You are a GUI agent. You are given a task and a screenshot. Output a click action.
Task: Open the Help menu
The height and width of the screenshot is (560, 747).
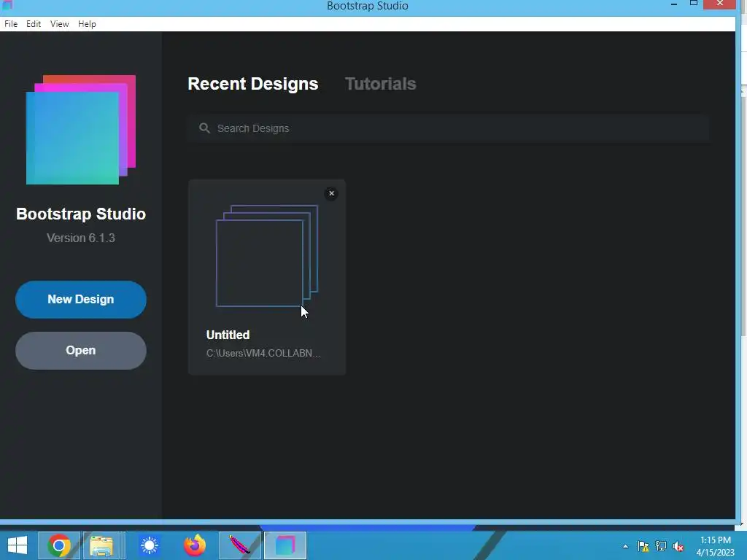coord(87,24)
